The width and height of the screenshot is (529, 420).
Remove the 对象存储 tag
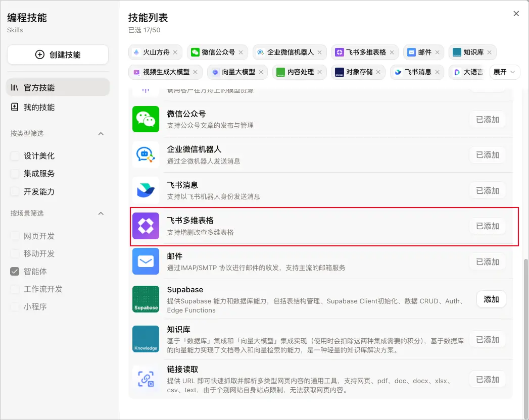[x=378, y=72]
